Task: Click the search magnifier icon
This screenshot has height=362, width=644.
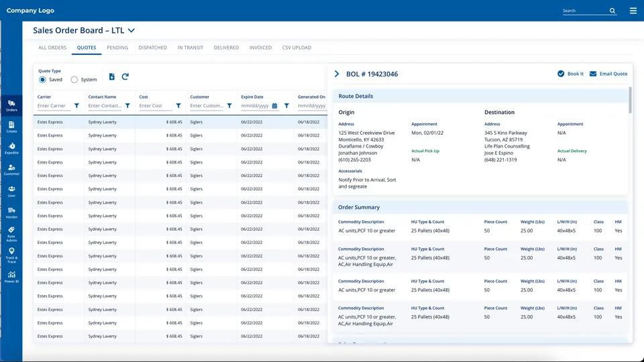Action: (612, 11)
